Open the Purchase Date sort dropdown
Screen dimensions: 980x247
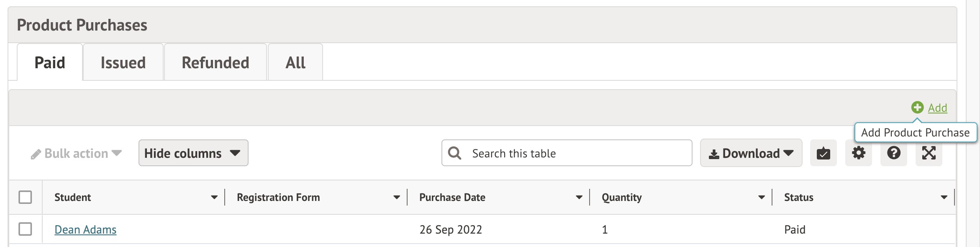578,197
